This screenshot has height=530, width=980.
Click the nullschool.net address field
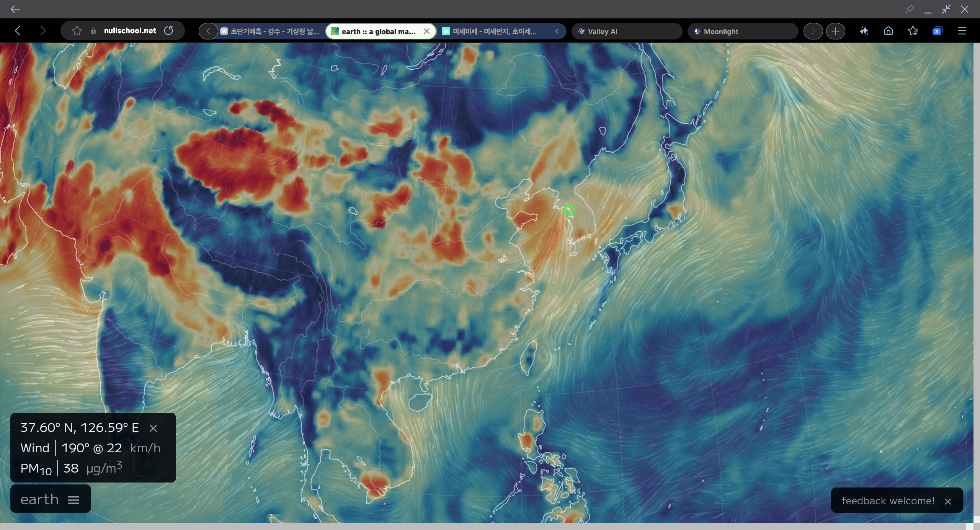[x=130, y=31]
